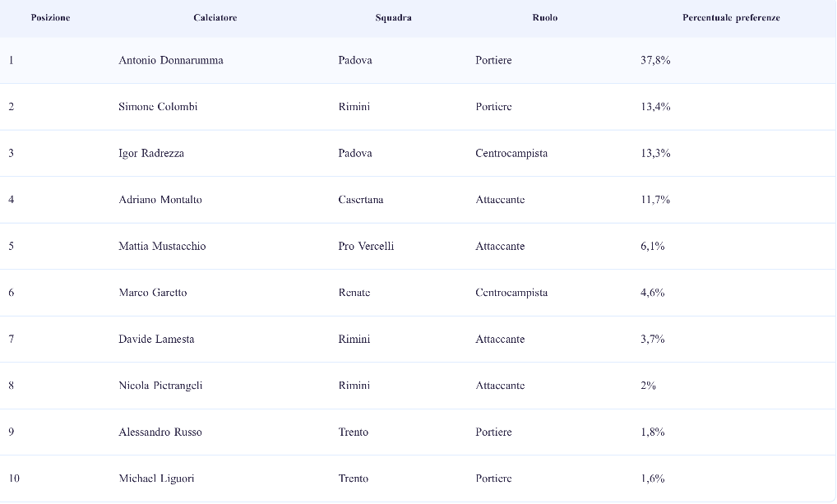
Task: Click the Ruolo column header
Action: point(545,17)
